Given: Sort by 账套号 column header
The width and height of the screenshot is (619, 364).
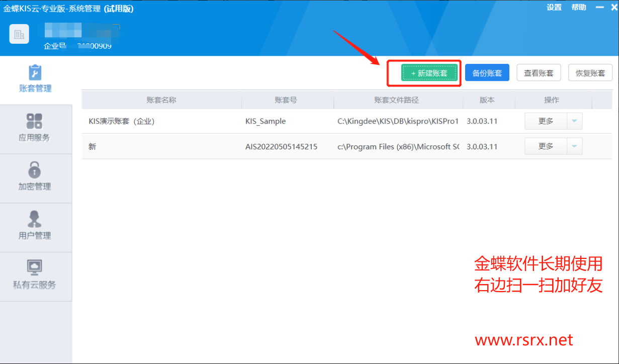Looking at the screenshot, I should tap(286, 100).
